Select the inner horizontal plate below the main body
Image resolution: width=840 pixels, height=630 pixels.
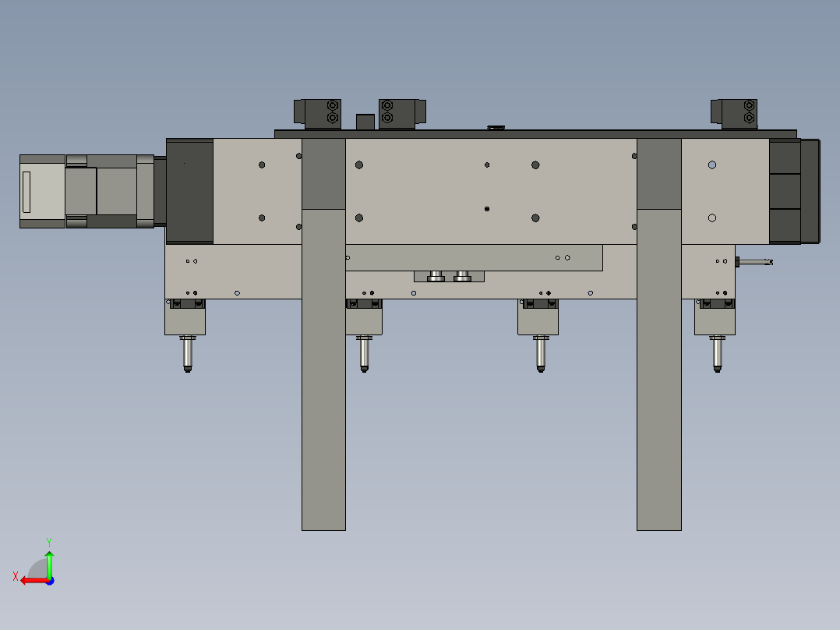tap(474, 258)
